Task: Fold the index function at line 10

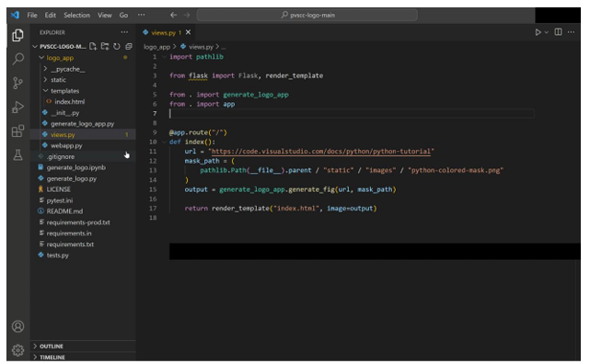Action: click(x=164, y=142)
